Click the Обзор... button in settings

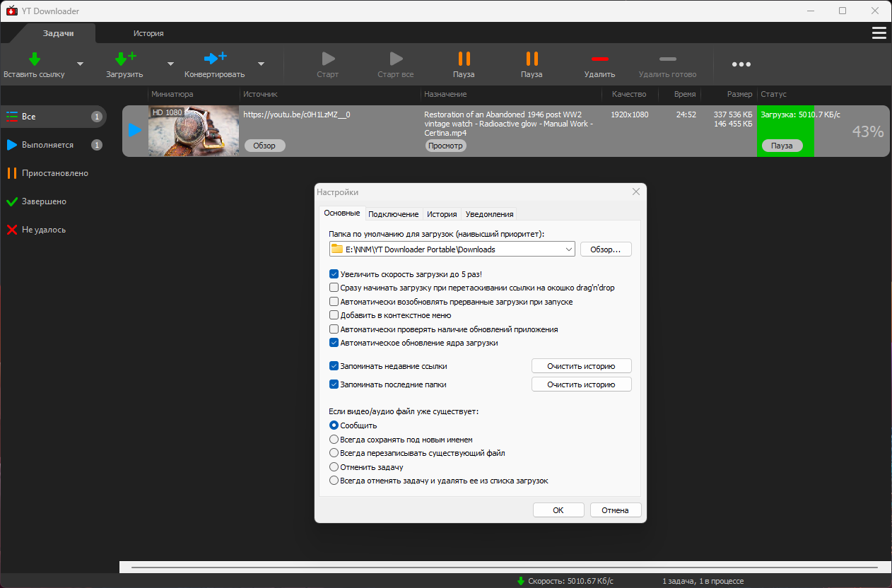(x=606, y=249)
